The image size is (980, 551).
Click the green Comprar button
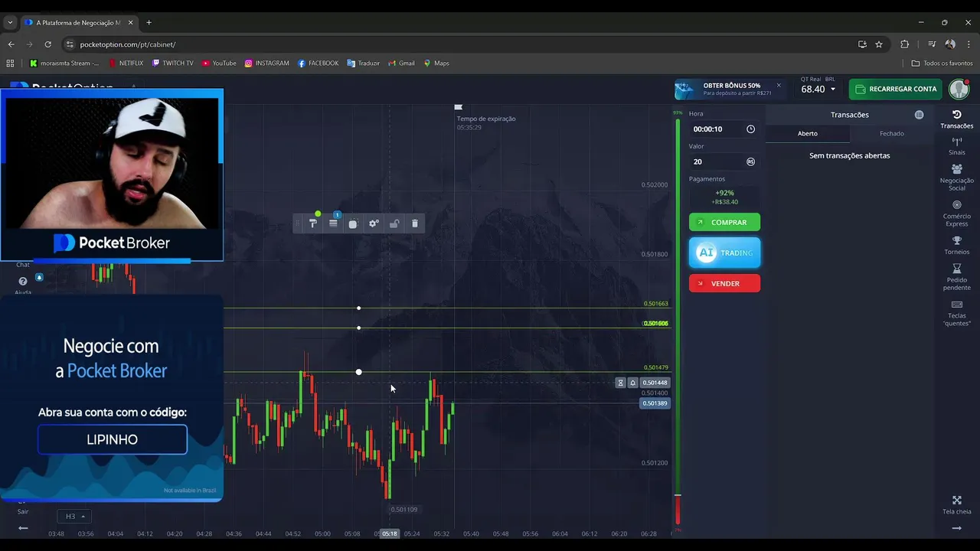pos(724,222)
